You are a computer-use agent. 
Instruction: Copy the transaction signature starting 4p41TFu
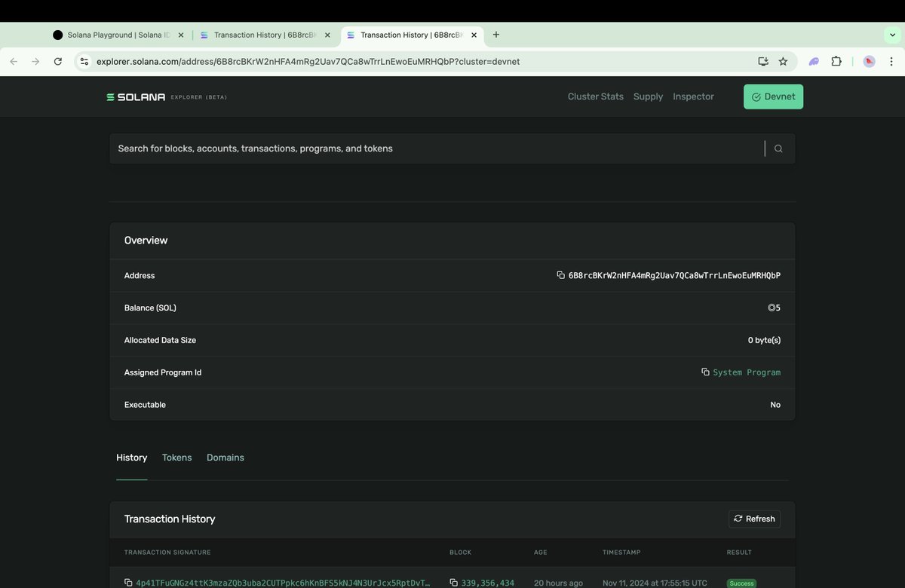[128, 583]
